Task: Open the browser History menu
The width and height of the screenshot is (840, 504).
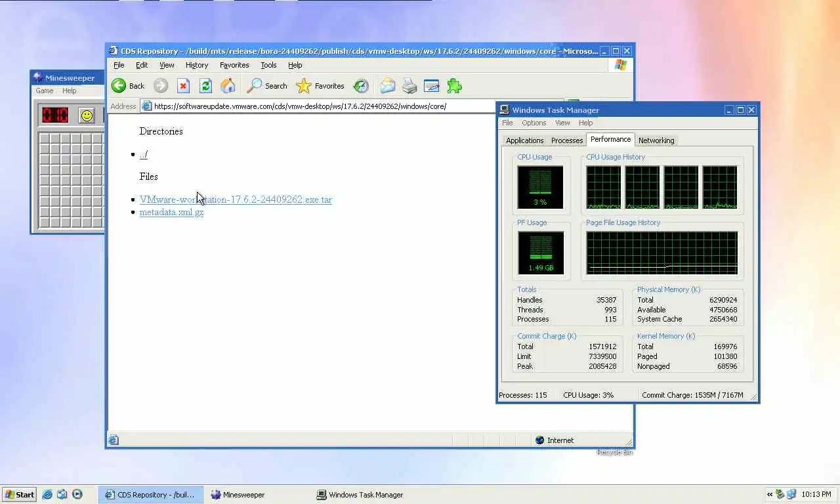Action: coord(197,65)
